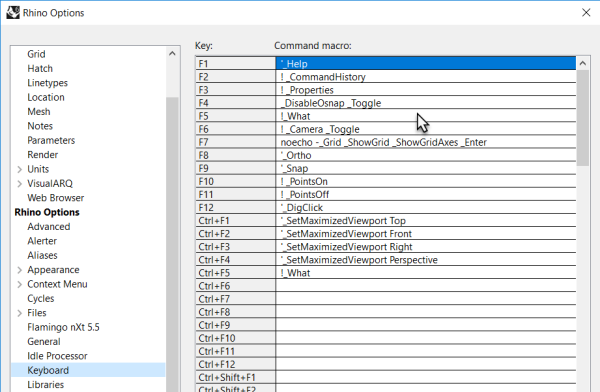The image size is (600, 392).
Task: Edit the SetMaximizedViewport Front macro
Action: tap(426, 234)
